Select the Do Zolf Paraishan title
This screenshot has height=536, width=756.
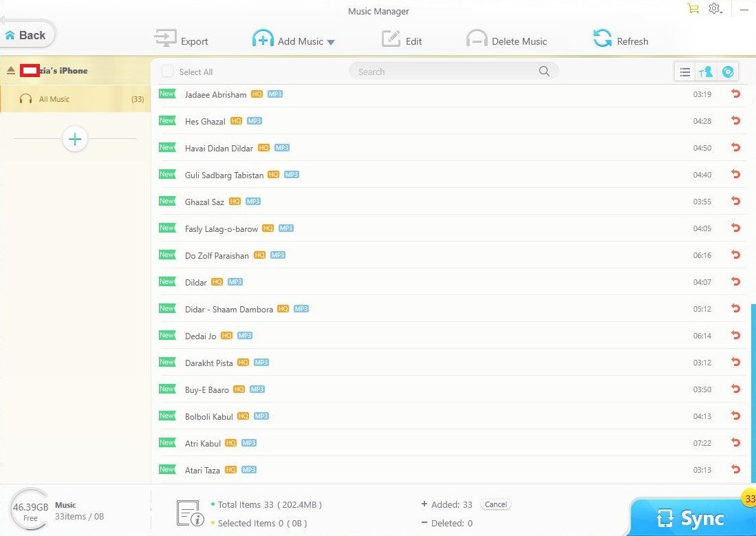[217, 256]
